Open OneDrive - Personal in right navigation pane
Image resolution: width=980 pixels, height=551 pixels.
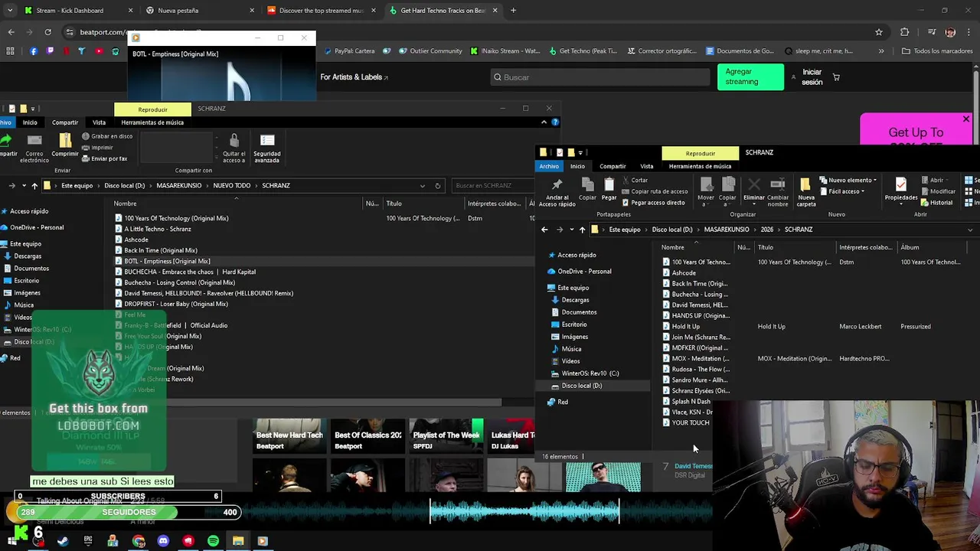coord(584,271)
